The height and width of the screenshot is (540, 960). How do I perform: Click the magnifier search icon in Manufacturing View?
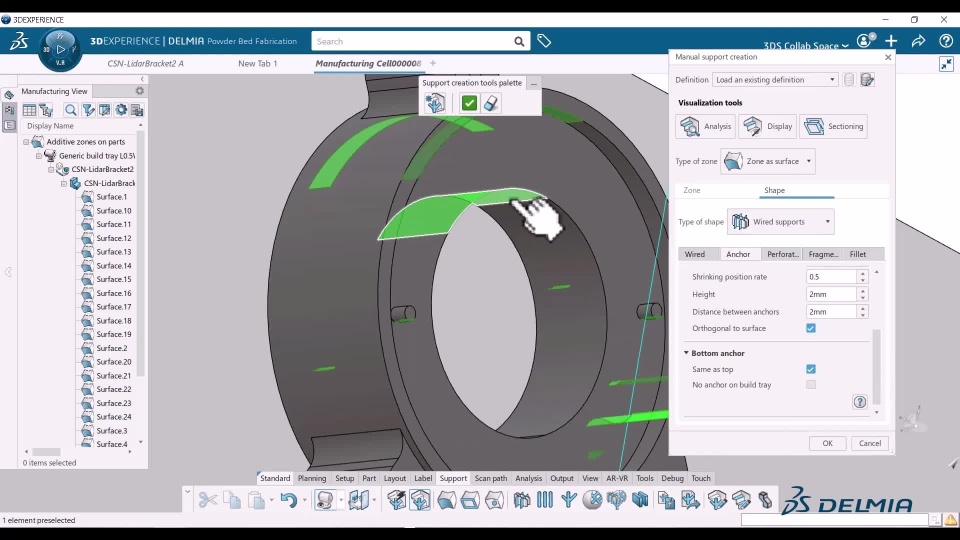(x=70, y=110)
